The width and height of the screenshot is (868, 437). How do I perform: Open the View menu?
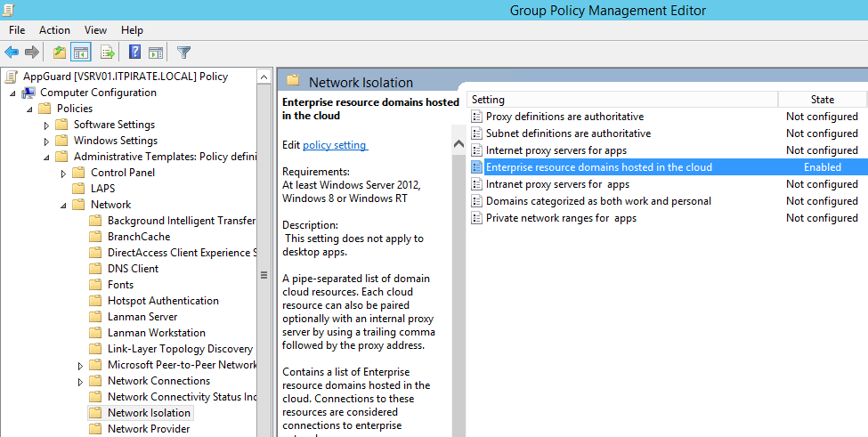coord(95,30)
